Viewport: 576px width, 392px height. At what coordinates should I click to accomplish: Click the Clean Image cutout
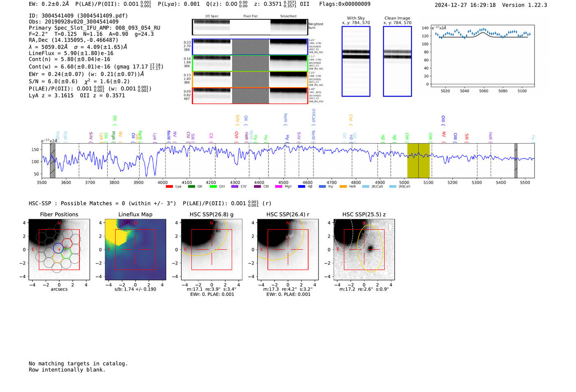pyautogui.click(x=397, y=61)
